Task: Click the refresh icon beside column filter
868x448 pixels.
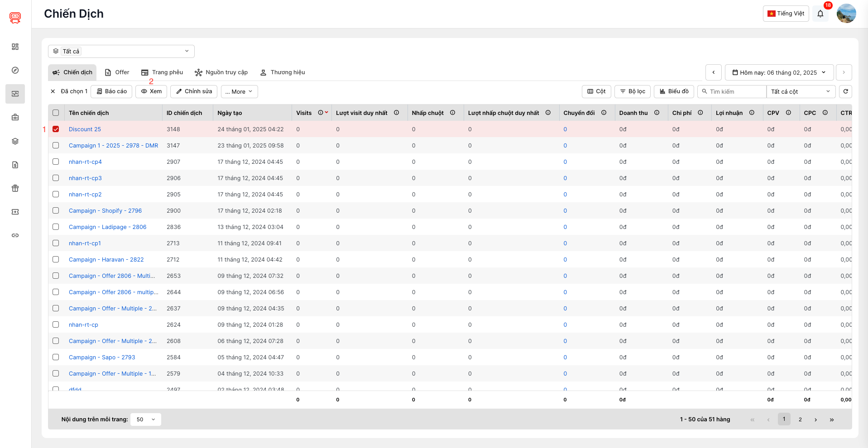Action: [x=845, y=91]
